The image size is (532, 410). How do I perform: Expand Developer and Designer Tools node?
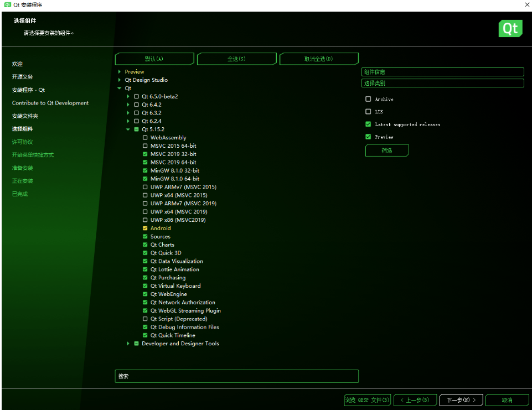click(x=128, y=344)
